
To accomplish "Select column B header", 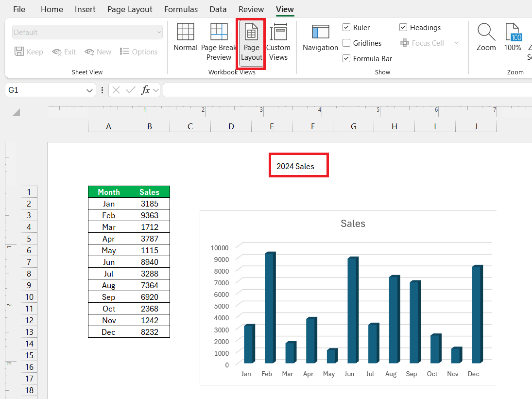I will click(149, 126).
